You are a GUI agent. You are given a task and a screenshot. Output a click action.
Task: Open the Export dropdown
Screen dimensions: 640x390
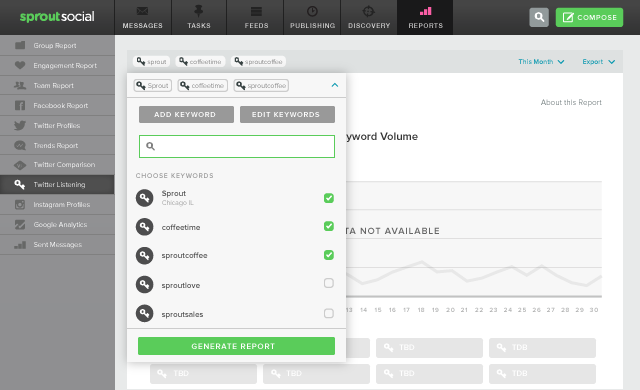[x=598, y=62]
